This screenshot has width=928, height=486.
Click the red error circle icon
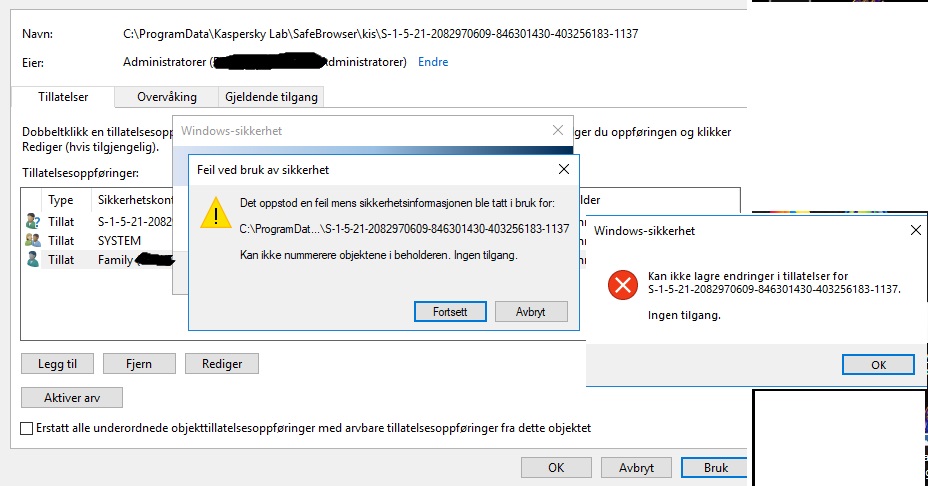pyautogui.click(x=623, y=285)
